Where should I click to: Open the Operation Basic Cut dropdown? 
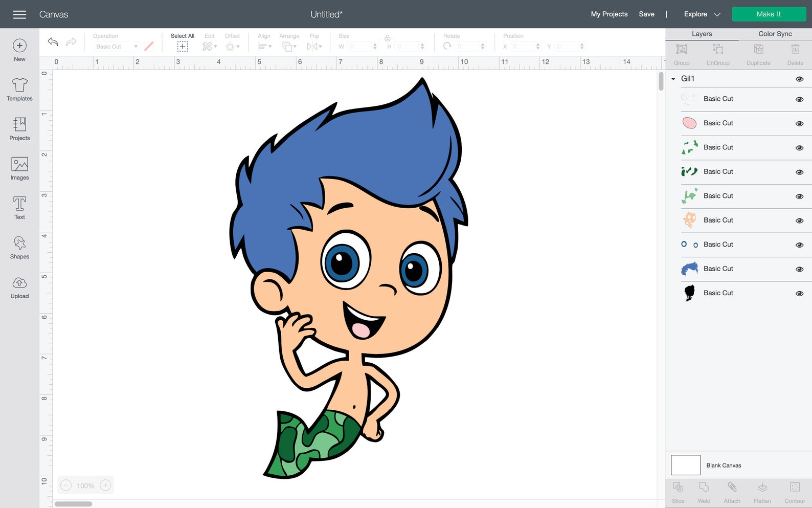117,47
